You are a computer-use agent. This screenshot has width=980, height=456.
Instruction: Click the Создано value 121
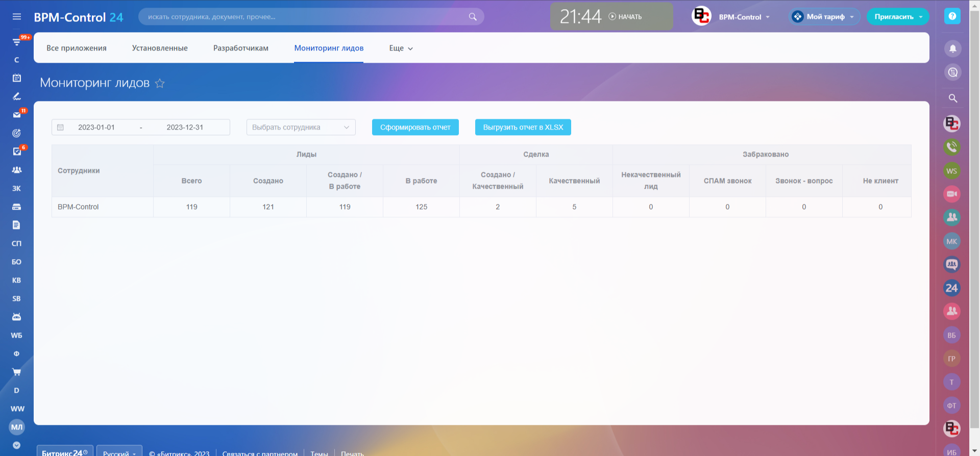[x=268, y=207]
